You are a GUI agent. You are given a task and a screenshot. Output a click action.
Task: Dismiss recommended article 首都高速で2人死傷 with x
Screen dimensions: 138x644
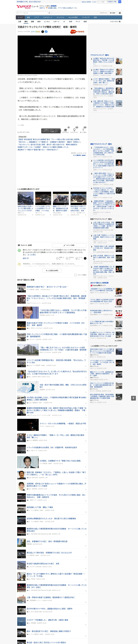(x=86, y=292)
